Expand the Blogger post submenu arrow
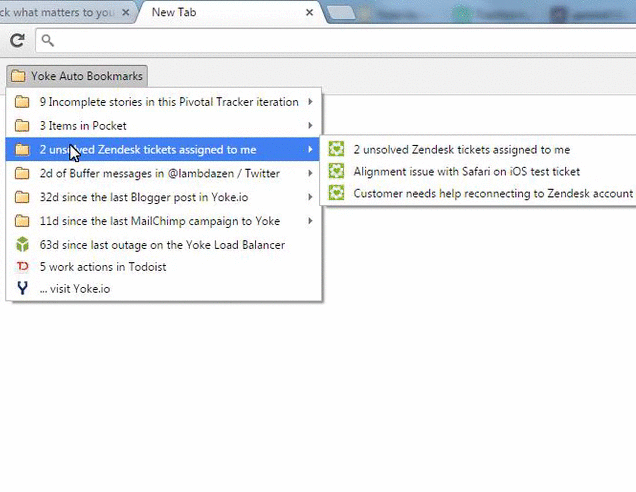 [310, 197]
